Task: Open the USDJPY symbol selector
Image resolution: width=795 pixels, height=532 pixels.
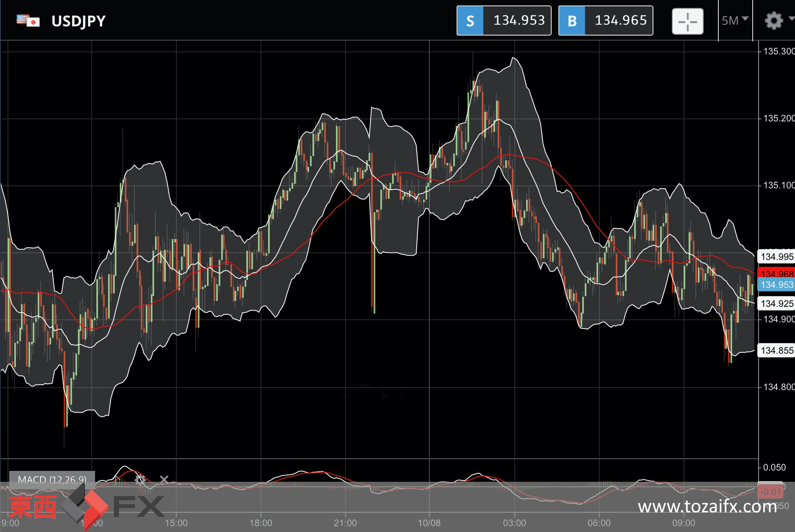Action: pyautogui.click(x=78, y=21)
